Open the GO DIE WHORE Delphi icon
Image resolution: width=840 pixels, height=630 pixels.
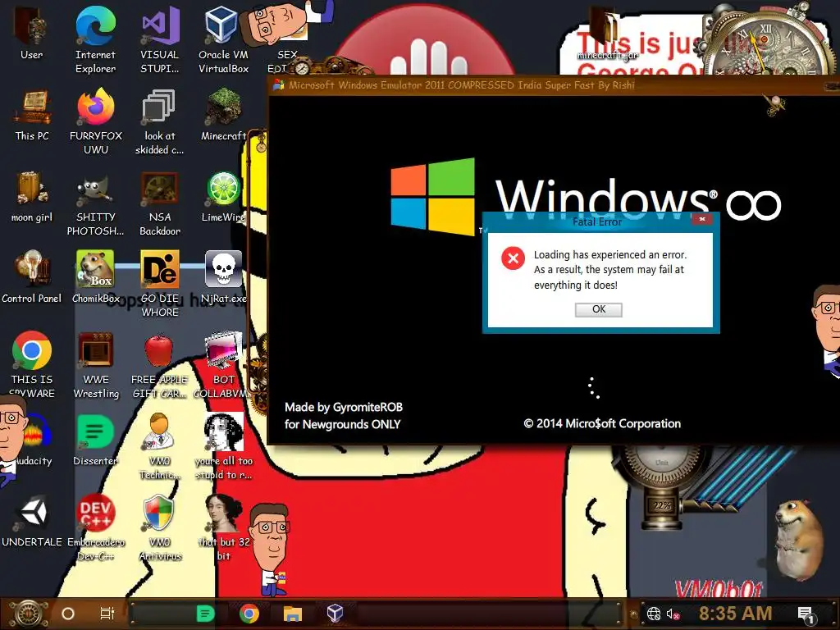click(x=160, y=284)
